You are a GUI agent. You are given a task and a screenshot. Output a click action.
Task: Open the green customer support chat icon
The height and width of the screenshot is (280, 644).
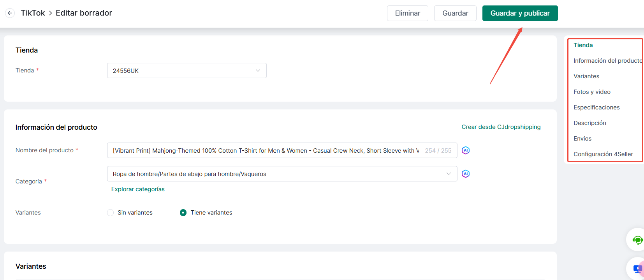point(637,240)
